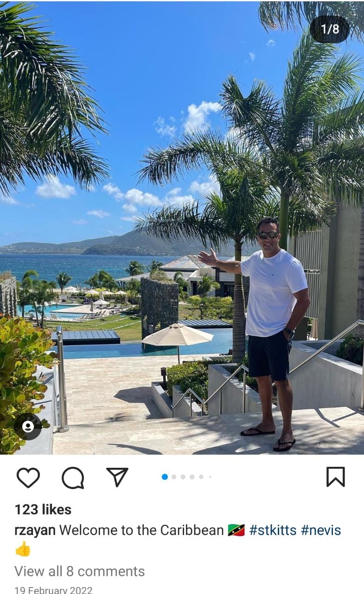Show tagged people via person icon

point(28,426)
